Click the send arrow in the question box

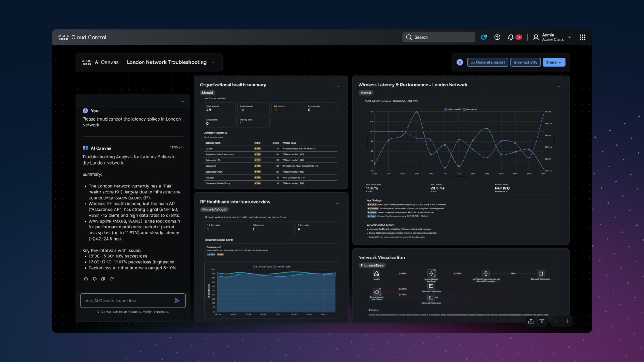click(177, 300)
